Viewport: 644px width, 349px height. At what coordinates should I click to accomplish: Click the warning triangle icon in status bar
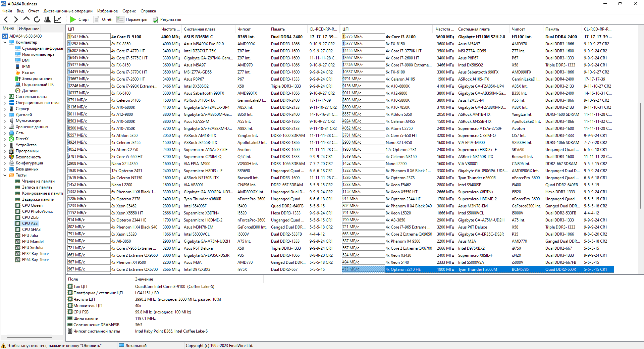[x=3, y=346]
